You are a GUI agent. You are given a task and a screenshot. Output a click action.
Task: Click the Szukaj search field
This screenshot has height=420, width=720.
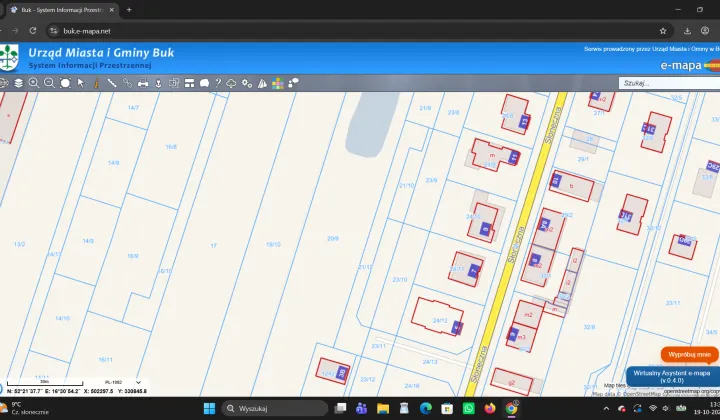[669, 83]
